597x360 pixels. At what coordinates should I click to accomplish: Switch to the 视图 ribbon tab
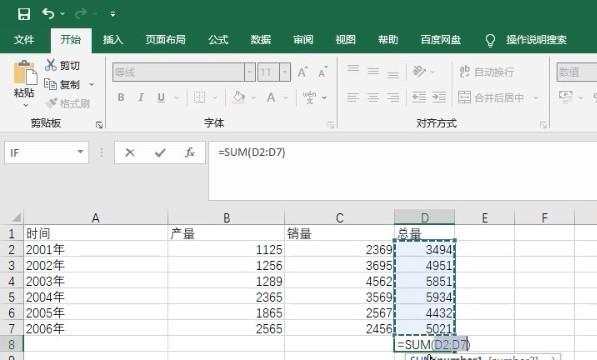345,40
